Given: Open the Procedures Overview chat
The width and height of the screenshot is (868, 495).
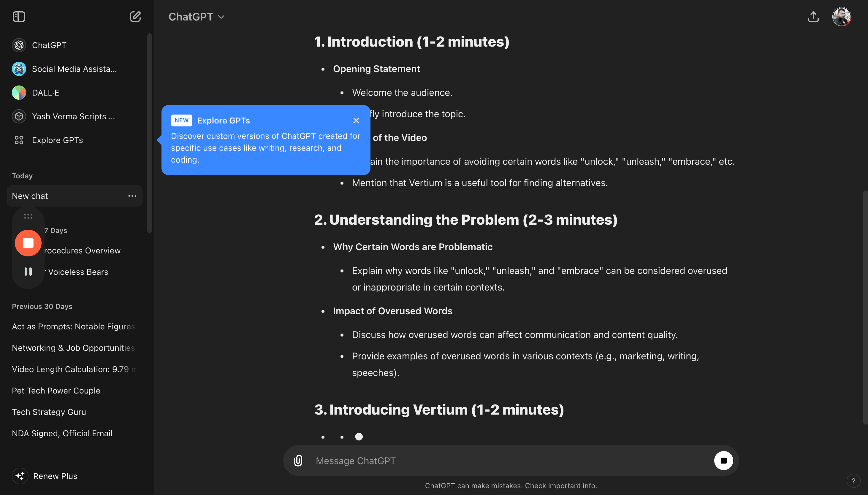Looking at the screenshot, I should click(82, 250).
